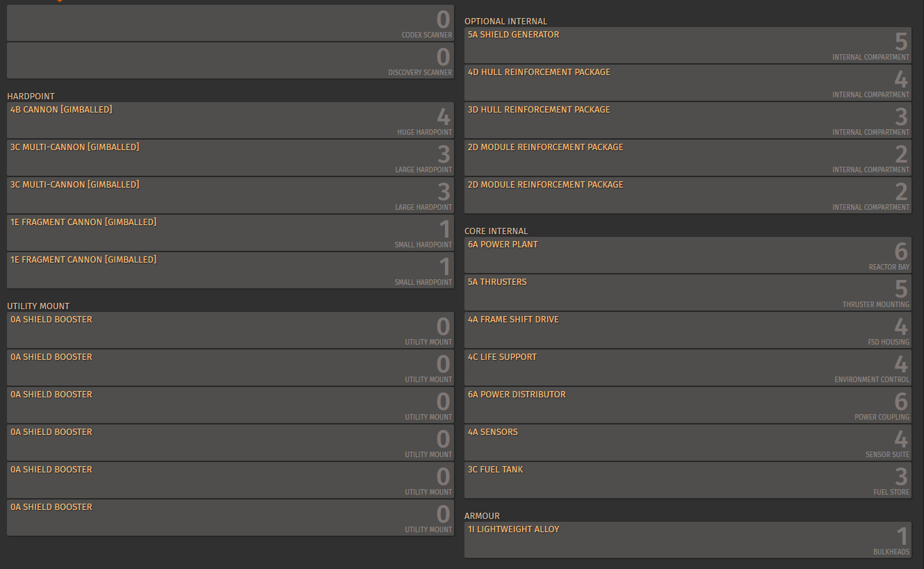Select the 3D Hull Reinforcement Package

point(688,120)
